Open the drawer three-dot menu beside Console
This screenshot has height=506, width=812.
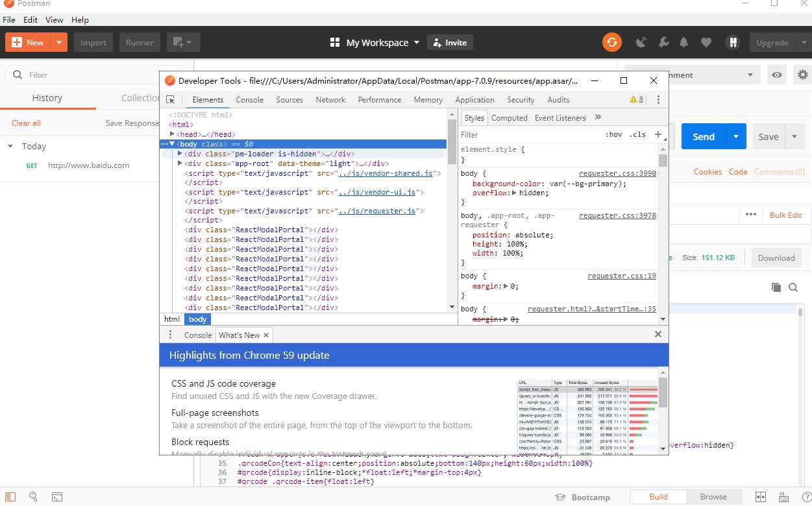click(171, 335)
